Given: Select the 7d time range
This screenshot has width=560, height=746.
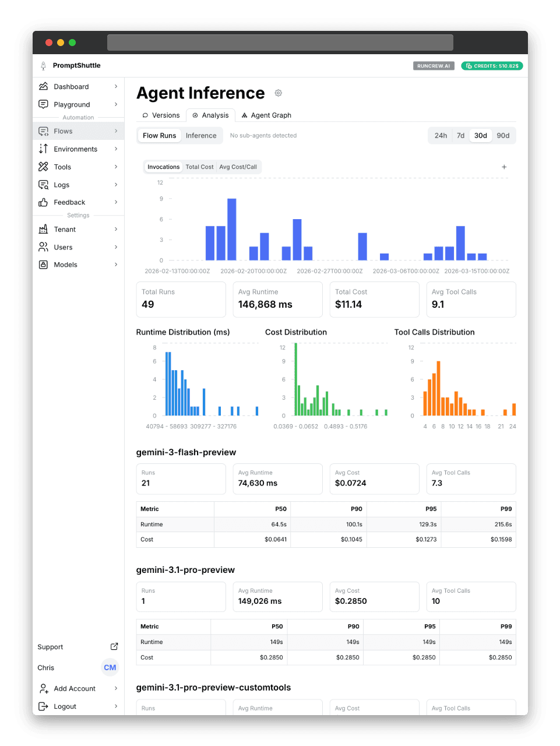Looking at the screenshot, I should click(460, 135).
